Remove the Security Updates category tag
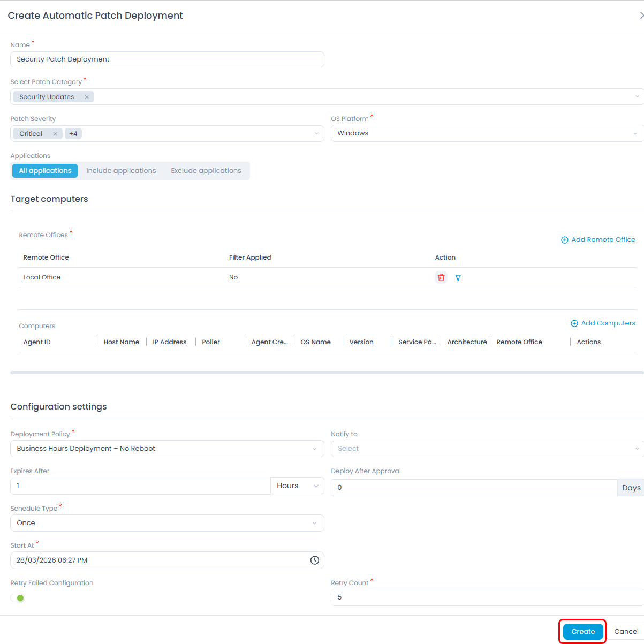This screenshot has height=644, width=644. (87, 97)
